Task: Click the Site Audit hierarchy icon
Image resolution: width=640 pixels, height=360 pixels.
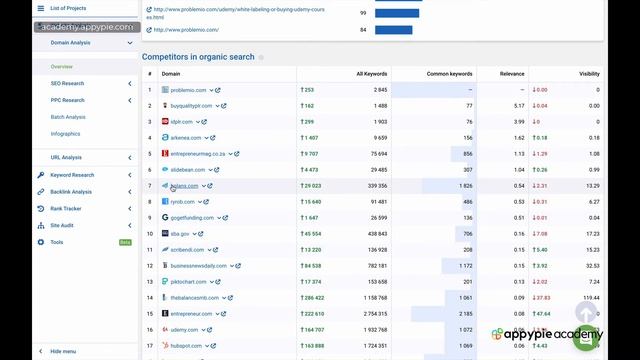Action: 41,225
